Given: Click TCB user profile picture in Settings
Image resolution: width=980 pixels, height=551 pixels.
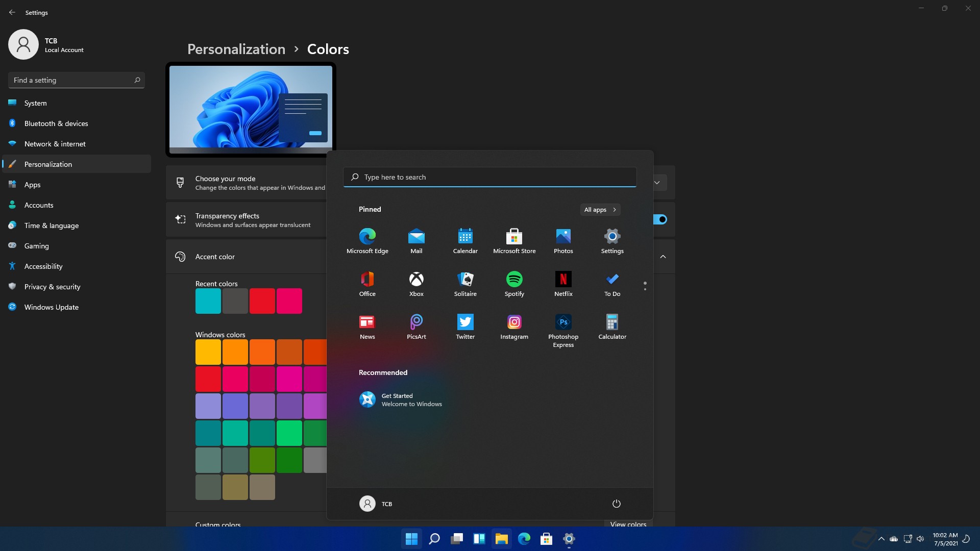Looking at the screenshot, I should pos(23,44).
